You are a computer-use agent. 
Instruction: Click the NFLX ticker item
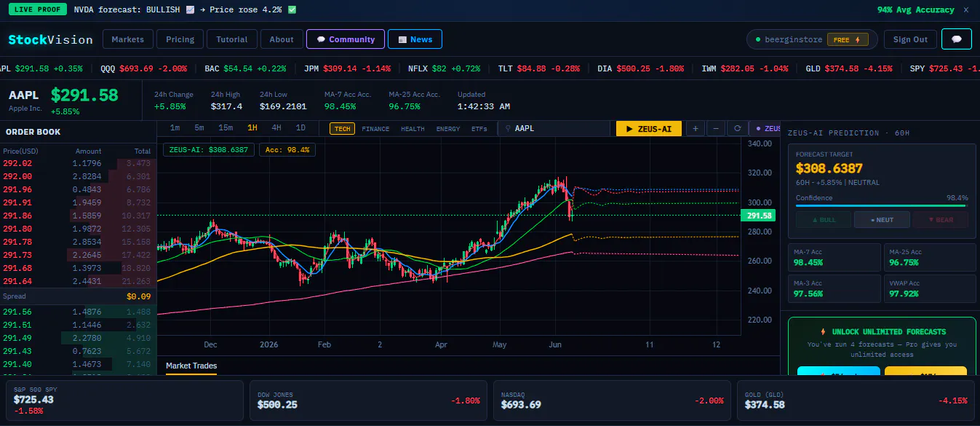[444, 68]
